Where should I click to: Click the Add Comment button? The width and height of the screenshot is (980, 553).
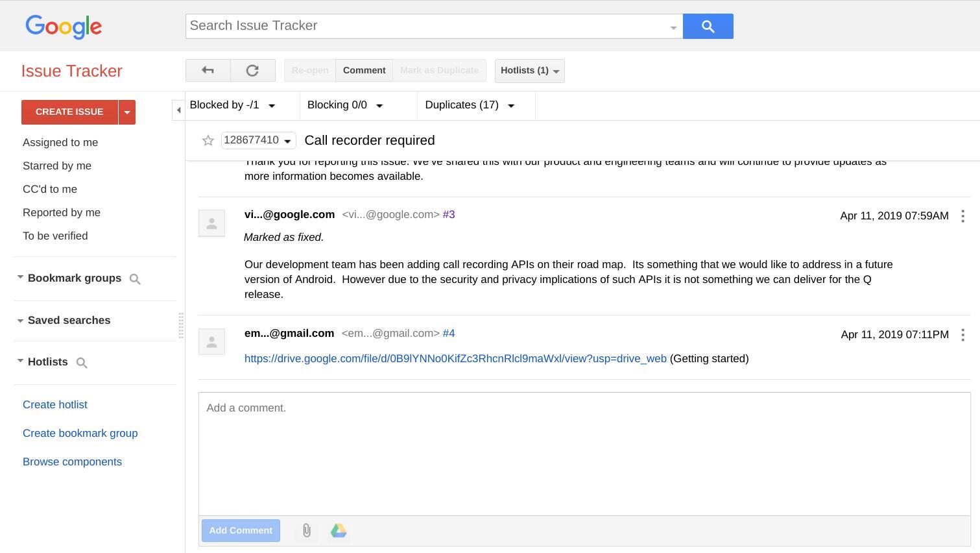click(x=241, y=530)
